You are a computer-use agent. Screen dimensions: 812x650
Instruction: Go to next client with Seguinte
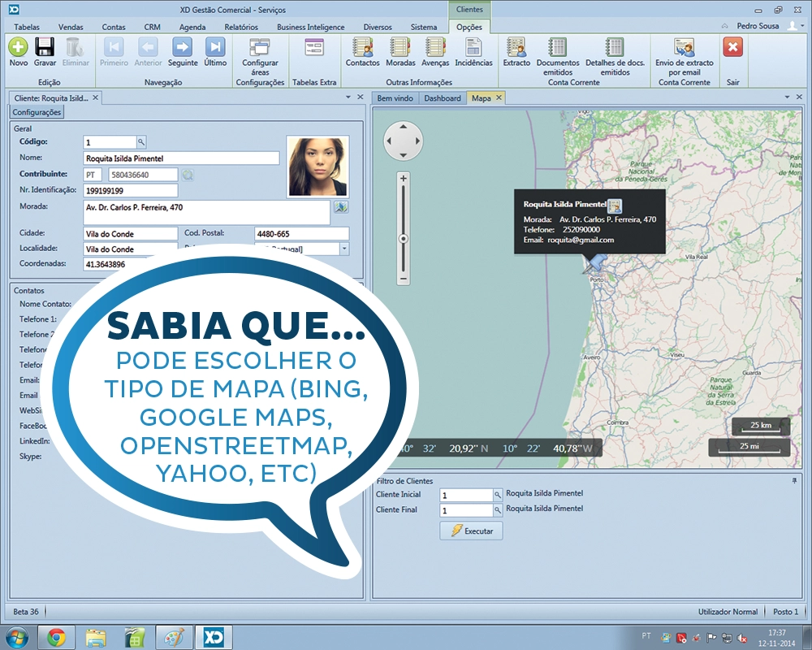pos(183,47)
